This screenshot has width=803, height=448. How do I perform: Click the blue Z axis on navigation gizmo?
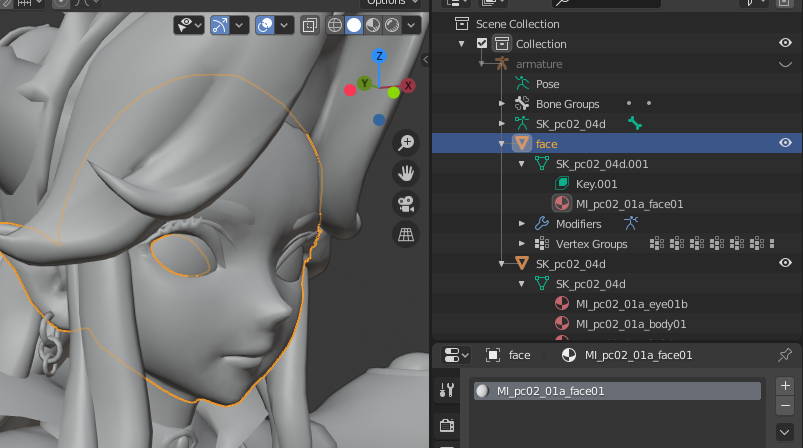379,56
